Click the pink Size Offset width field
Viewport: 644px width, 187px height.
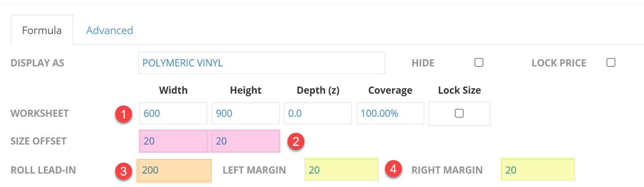pos(173,141)
